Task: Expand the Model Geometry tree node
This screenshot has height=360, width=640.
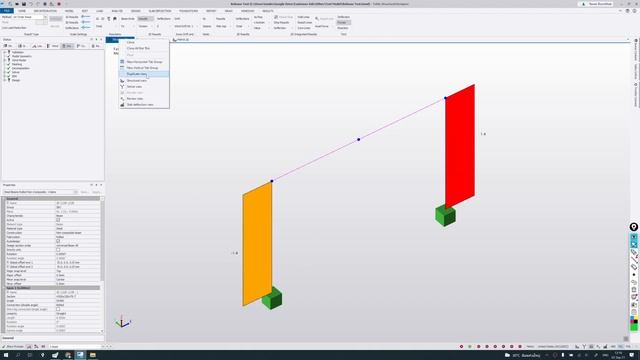Action: 4,56
